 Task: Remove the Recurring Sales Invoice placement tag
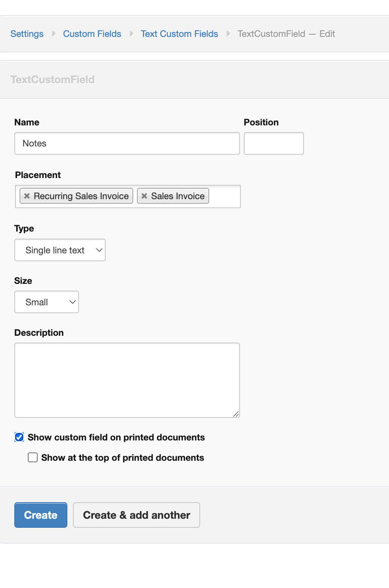click(x=27, y=196)
